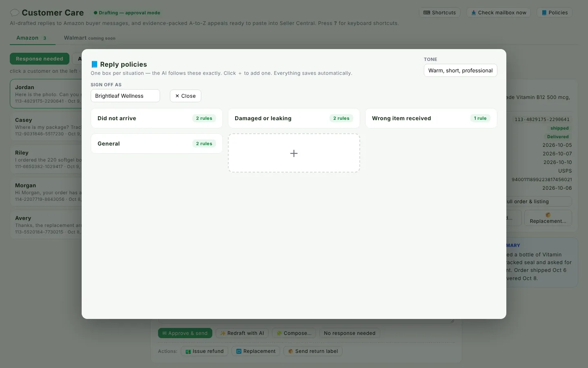Edit the Tone input field
This screenshot has width=588, height=368.
pyautogui.click(x=461, y=70)
